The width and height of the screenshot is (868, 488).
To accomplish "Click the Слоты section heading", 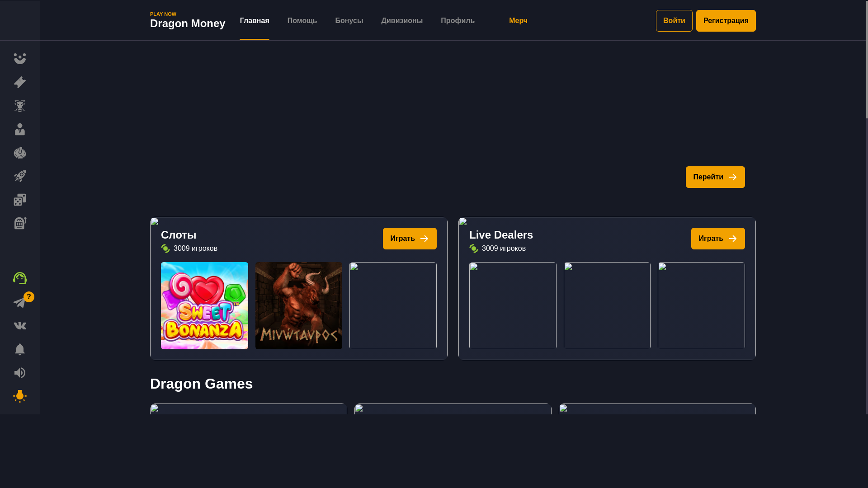I will [179, 235].
